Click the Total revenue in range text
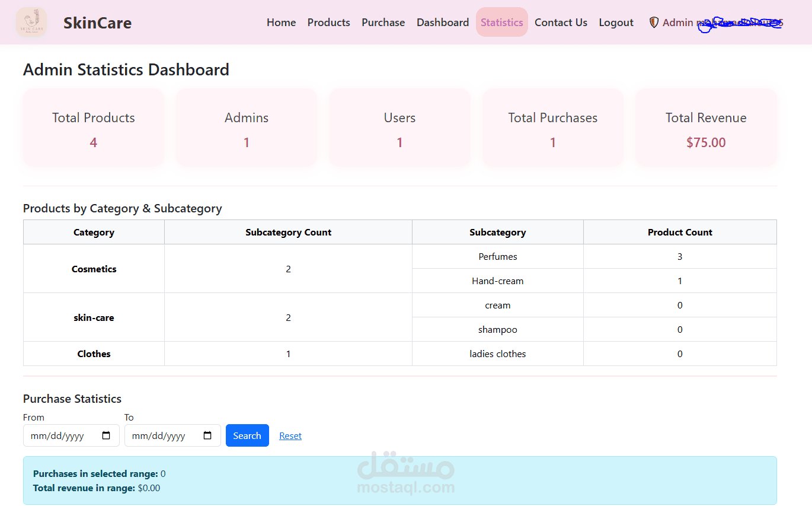 coord(97,488)
